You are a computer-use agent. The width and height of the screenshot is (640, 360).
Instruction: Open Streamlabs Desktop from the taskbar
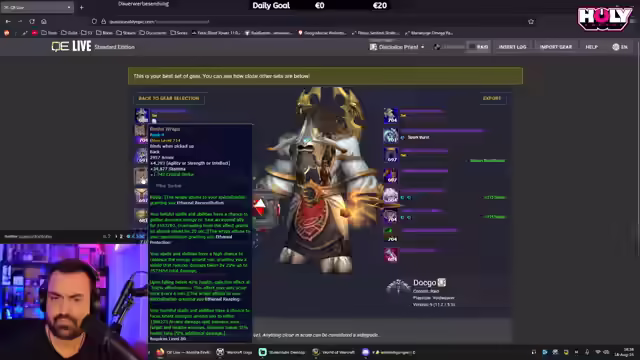(282, 352)
